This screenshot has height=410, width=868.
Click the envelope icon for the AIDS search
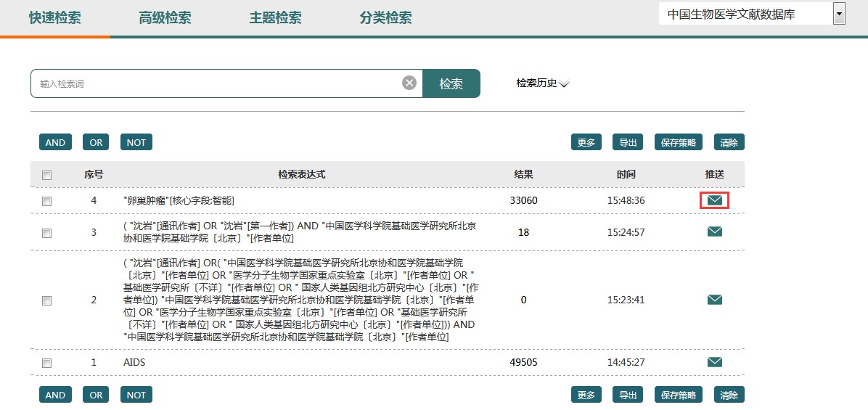[x=714, y=361]
